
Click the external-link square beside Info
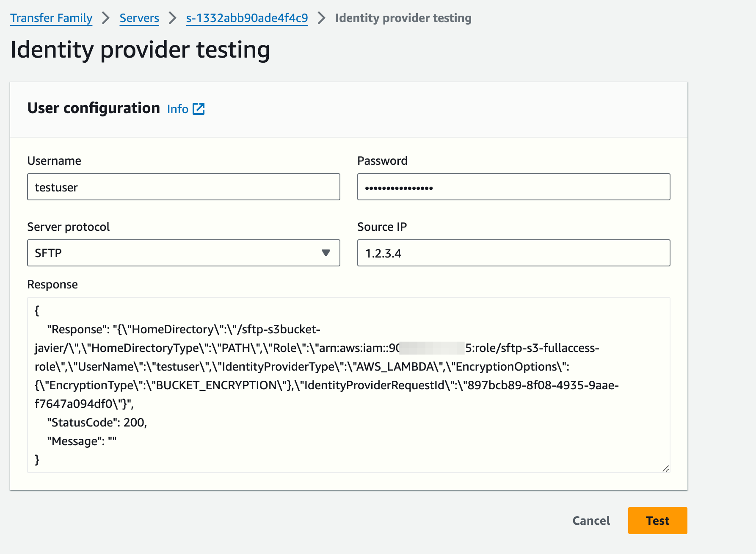pyautogui.click(x=199, y=109)
